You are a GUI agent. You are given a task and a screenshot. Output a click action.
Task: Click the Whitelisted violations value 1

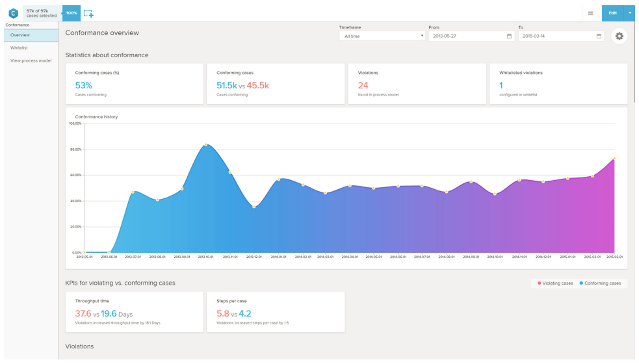pos(501,86)
